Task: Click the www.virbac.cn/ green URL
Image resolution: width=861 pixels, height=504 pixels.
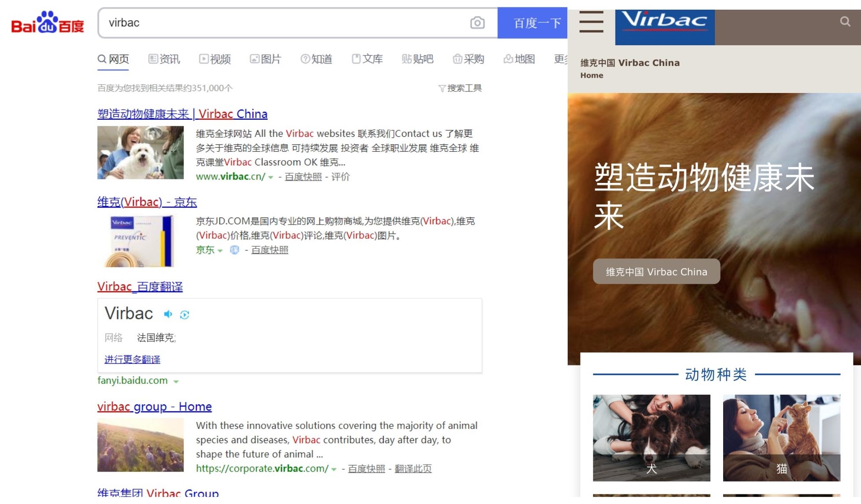Action: [231, 177]
